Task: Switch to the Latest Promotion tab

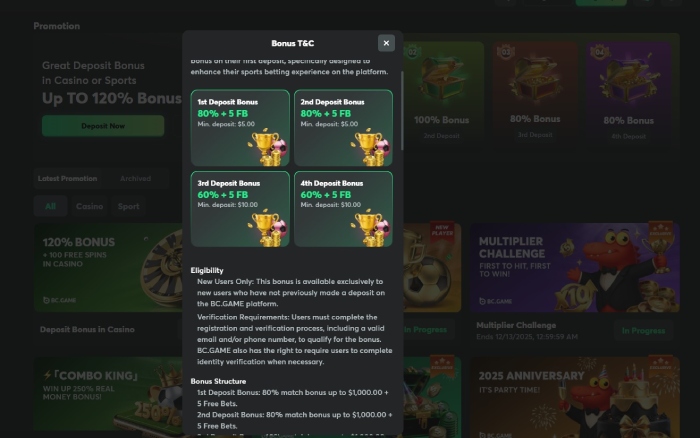Action: [x=67, y=179]
